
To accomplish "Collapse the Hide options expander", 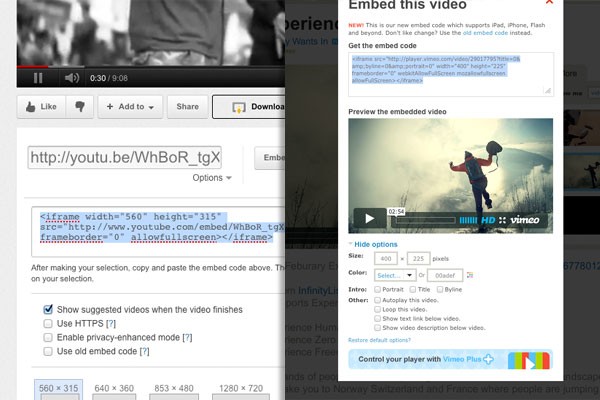I will pos(375,244).
